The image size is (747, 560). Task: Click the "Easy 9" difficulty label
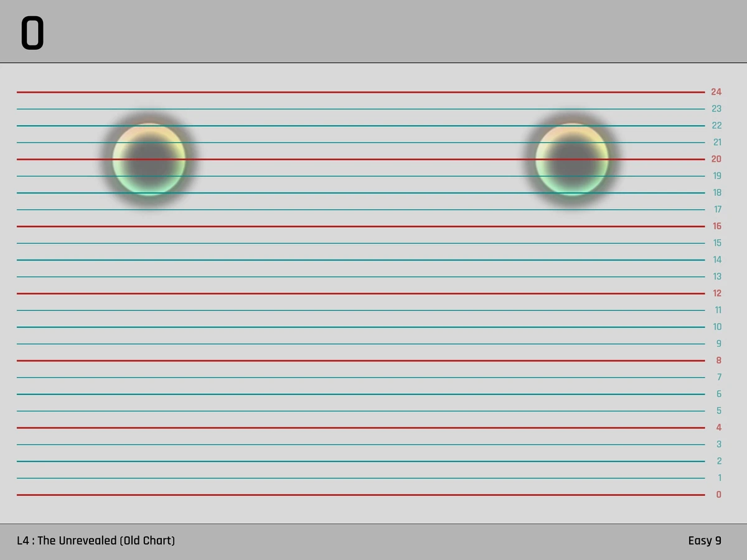[x=704, y=541]
